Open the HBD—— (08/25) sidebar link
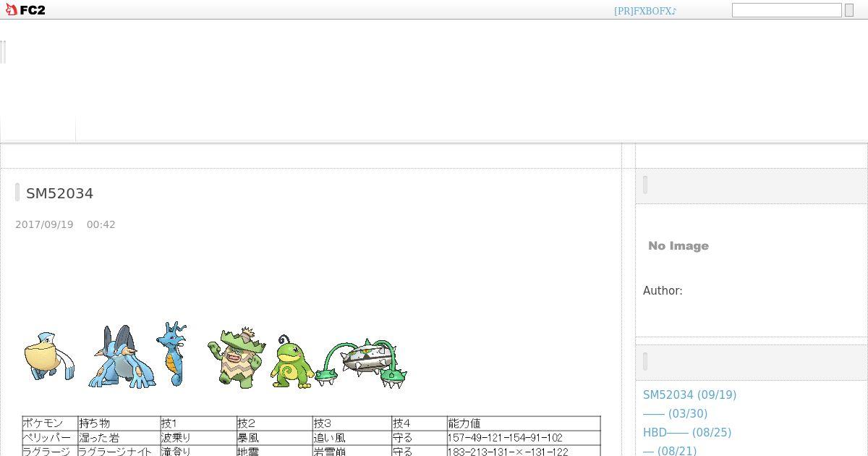The width and height of the screenshot is (868, 456). pos(687,433)
